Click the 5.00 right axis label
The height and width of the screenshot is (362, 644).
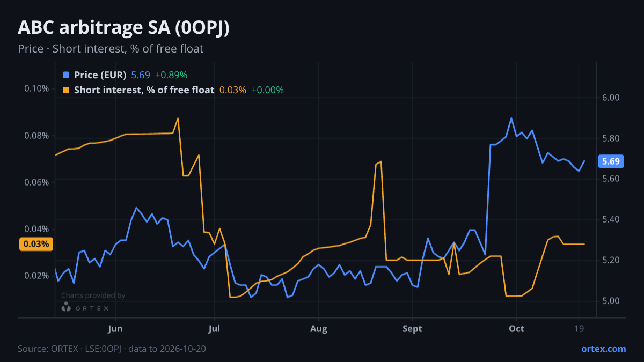(611, 300)
